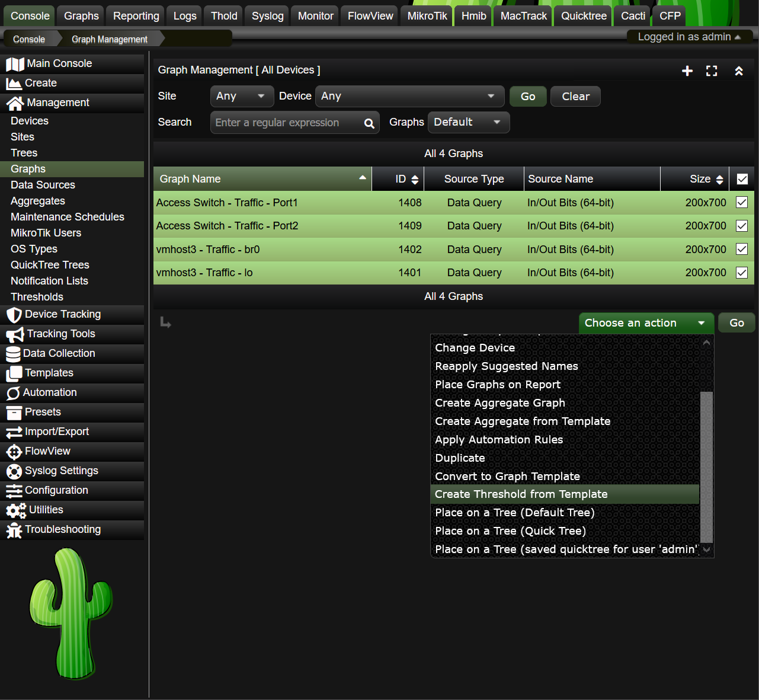759x700 pixels.
Task: Open the Thold tab
Action: pos(224,16)
